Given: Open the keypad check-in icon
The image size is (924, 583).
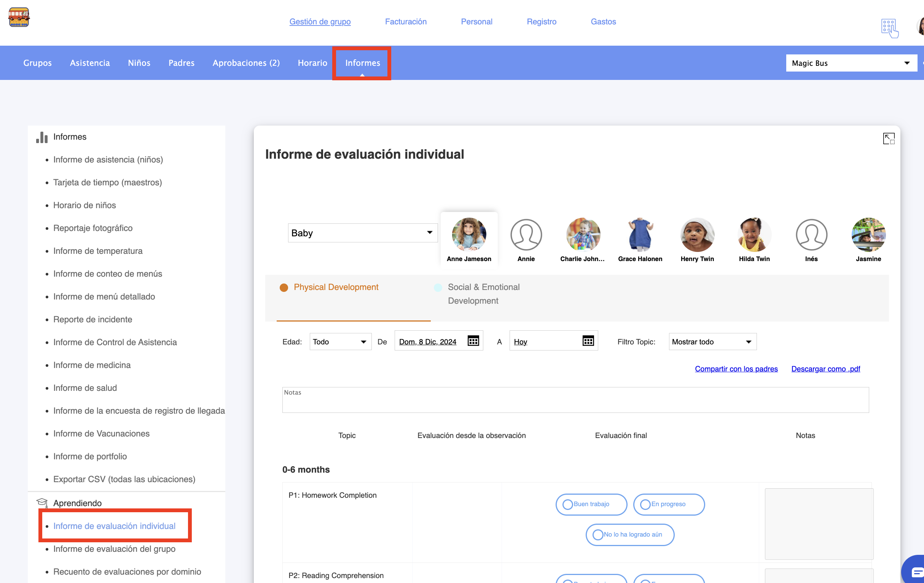Looking at the screenshot, I should (889, 28).
